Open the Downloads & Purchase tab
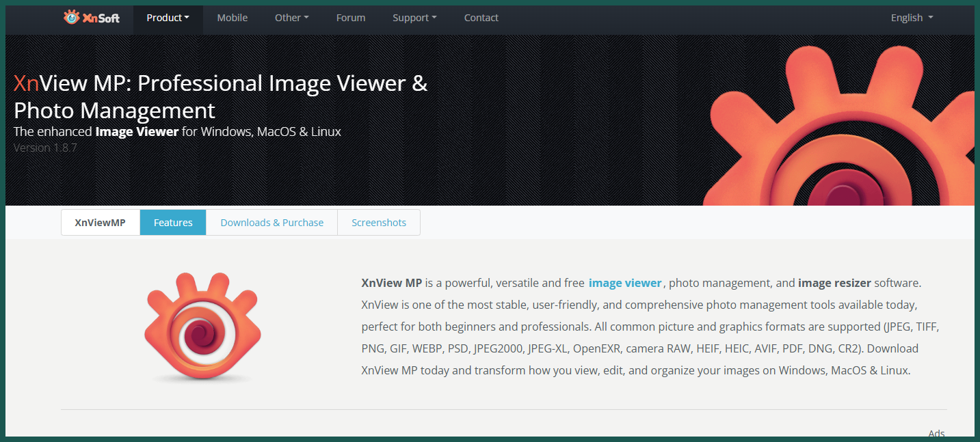Viewport: 980px width, 442px height. 272,223
